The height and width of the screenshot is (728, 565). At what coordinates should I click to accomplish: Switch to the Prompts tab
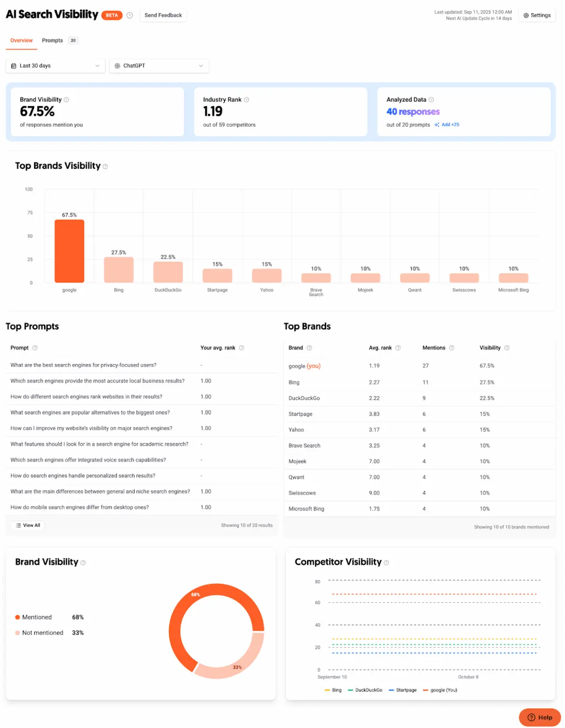52,40
